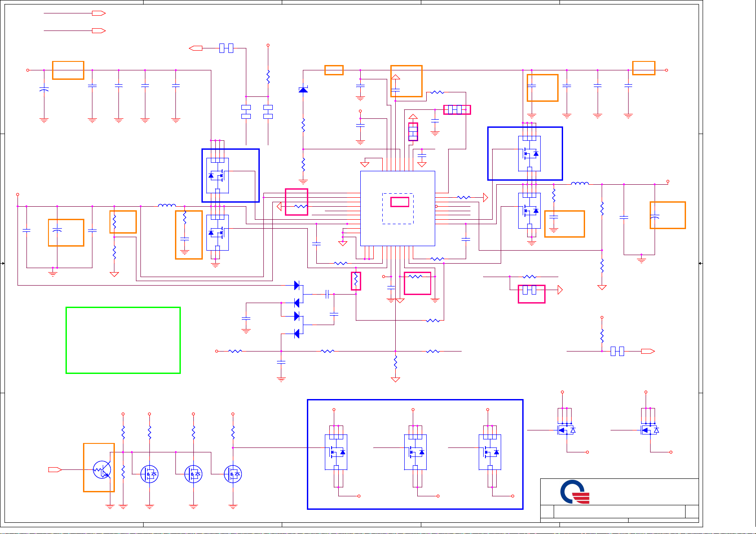This screenshot has height=534, width=756.
Task: Select the jumper pair before the right output port
Action: [x=617, y=351]
